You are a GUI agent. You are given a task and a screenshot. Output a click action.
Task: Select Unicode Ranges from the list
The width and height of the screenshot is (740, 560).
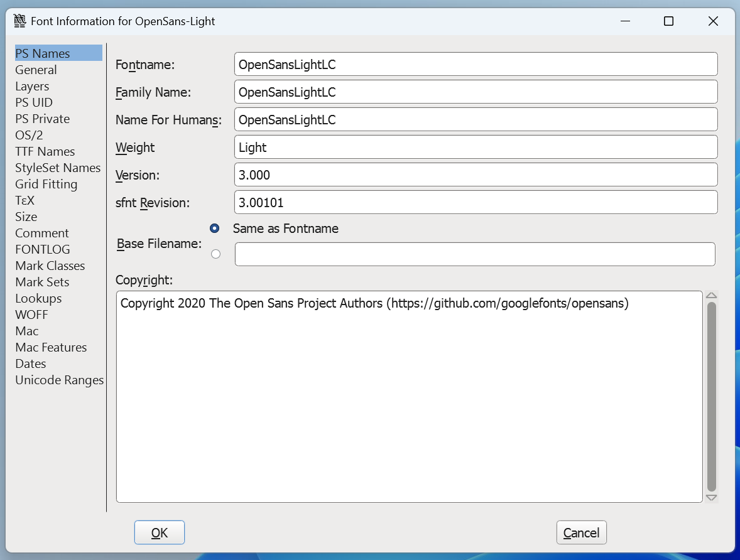click(x=59, y=380)
